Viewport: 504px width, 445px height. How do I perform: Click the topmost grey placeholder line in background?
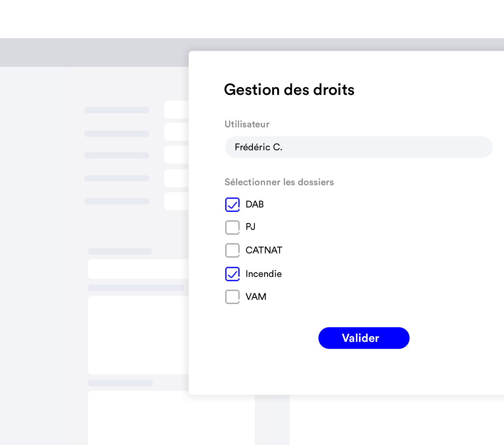(x=116, y=110)
